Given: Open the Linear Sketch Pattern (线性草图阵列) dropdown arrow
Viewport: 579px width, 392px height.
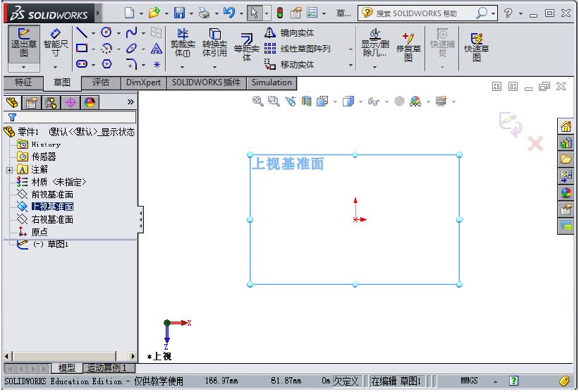Looking at the screenshot, I should click(x=350, y=49).
